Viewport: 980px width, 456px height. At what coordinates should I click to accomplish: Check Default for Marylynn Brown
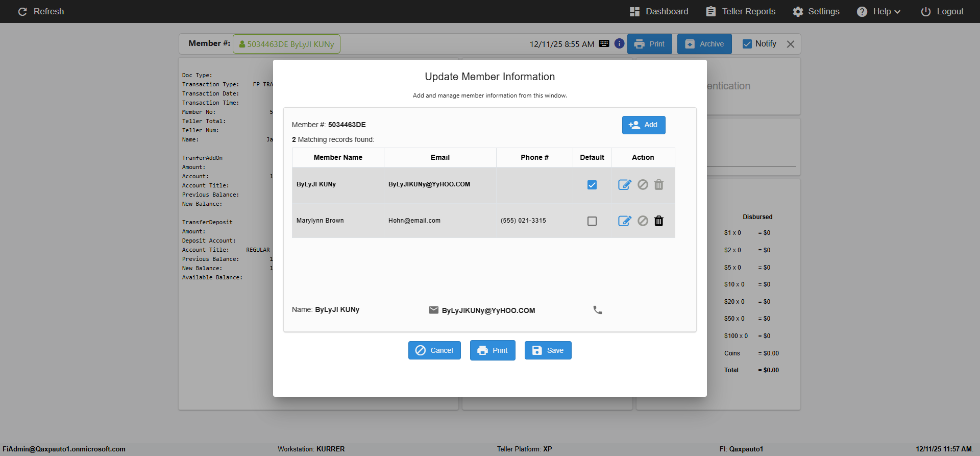pyautogui.click(x=592, y=221)
